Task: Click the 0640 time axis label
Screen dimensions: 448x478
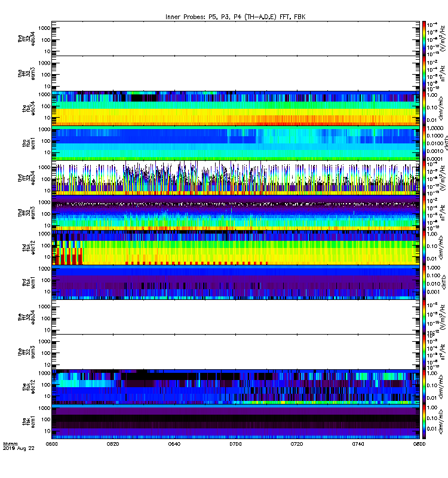Action: (x=174, y=444)
